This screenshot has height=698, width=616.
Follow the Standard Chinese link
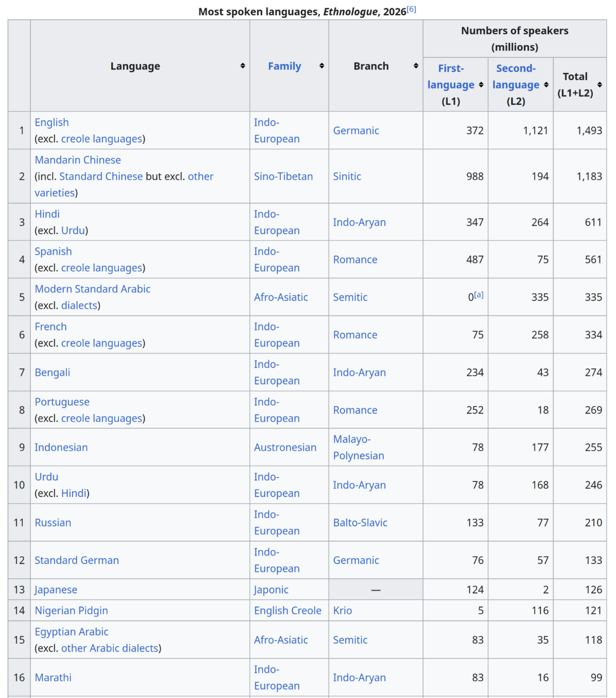[x=101, y=176]
